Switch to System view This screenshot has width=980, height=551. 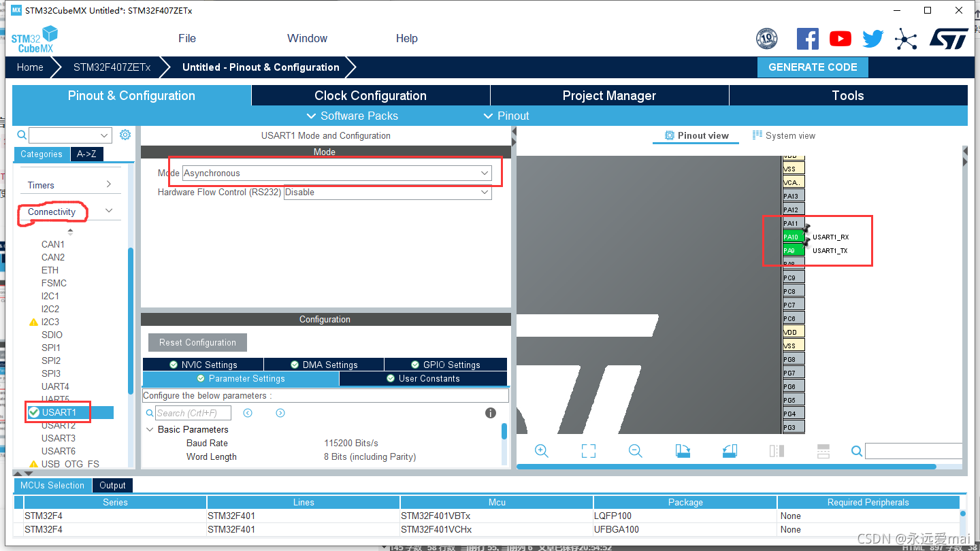[784, 135]
